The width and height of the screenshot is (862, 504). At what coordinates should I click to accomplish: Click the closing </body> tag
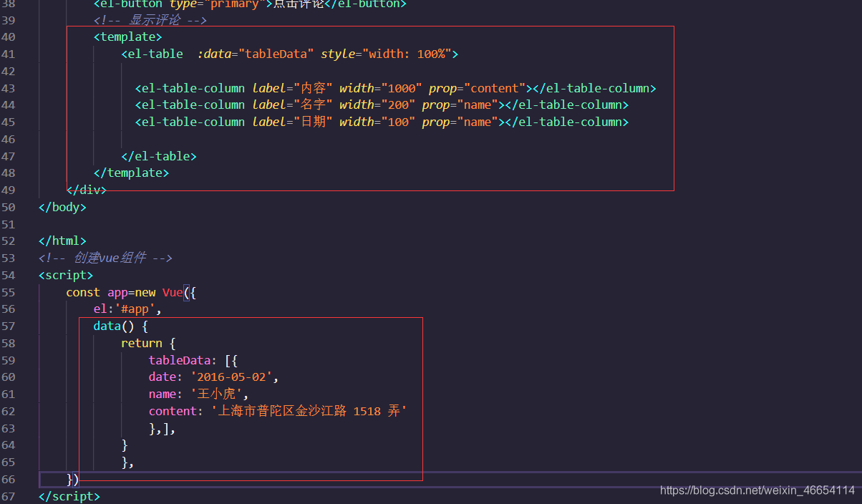coord(62,207)
